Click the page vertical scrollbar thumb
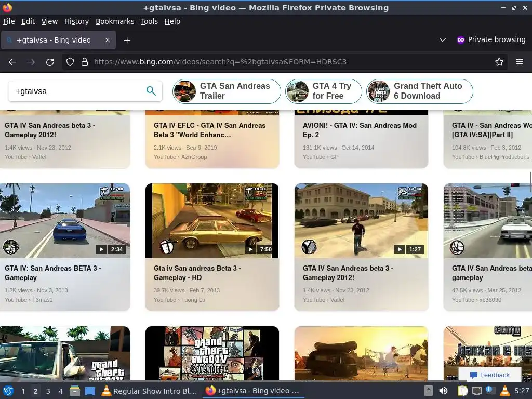Viewport: 532px width, 399px height. click(530, 182)
